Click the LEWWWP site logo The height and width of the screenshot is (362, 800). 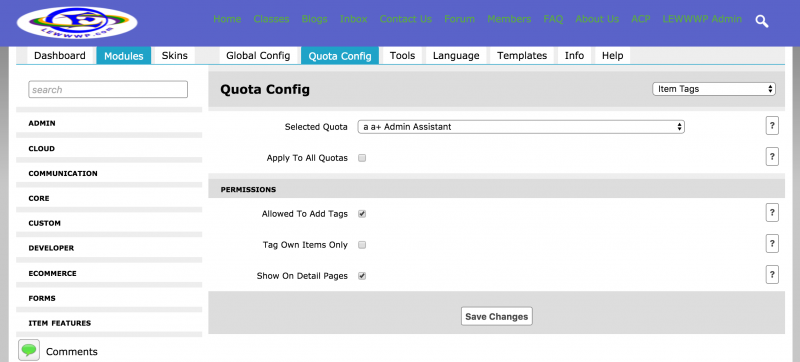(77, 22)
